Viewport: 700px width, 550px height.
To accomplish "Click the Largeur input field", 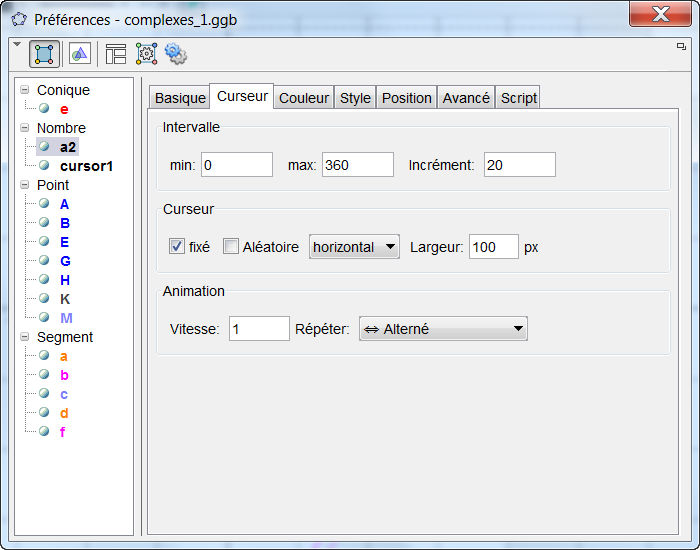I will 494,246.
